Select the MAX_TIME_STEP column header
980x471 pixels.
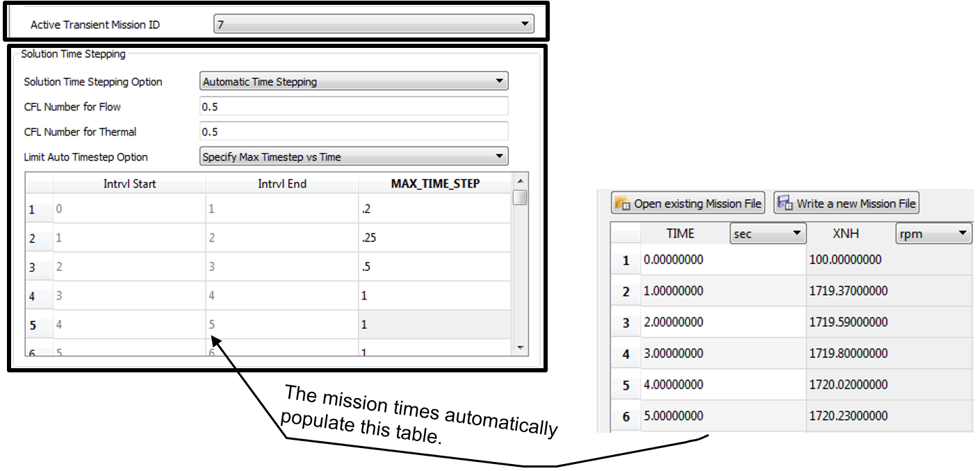pos(435,183)
